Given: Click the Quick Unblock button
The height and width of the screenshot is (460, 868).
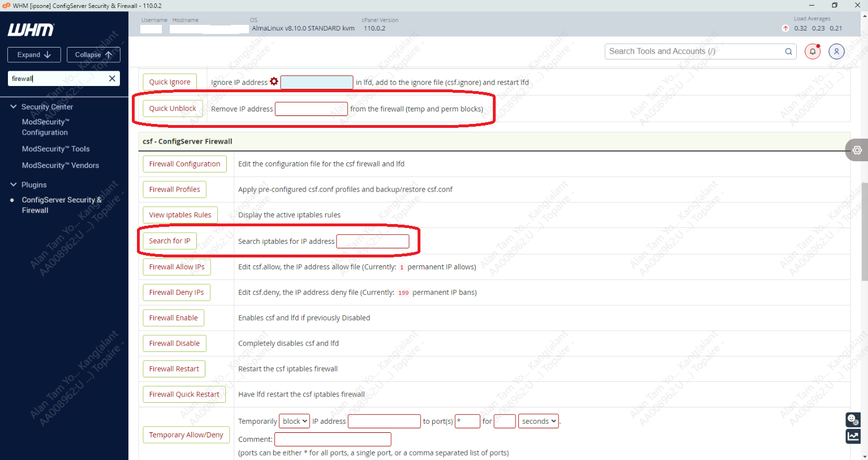Looking at the screenshot, I should (x=173, y=109).
